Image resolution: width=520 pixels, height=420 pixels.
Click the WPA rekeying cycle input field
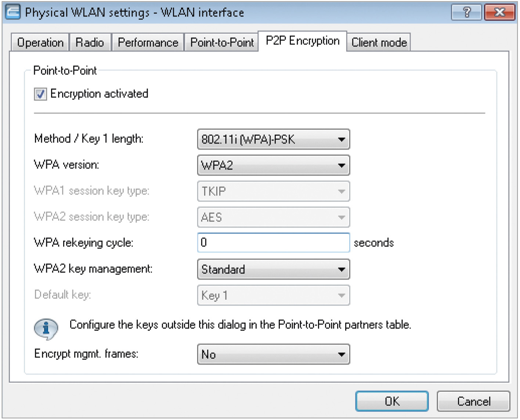click(274, 242)
